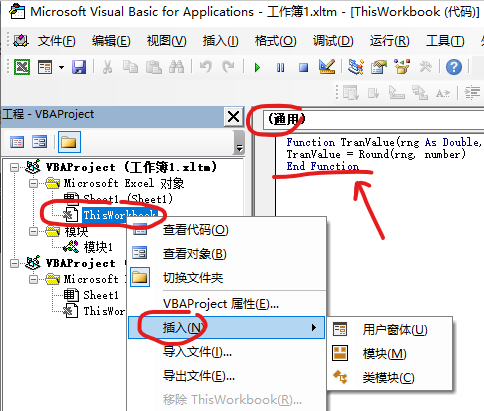Paste from clipboard toolbar icon
484x411 pixels.
[154, 67]
